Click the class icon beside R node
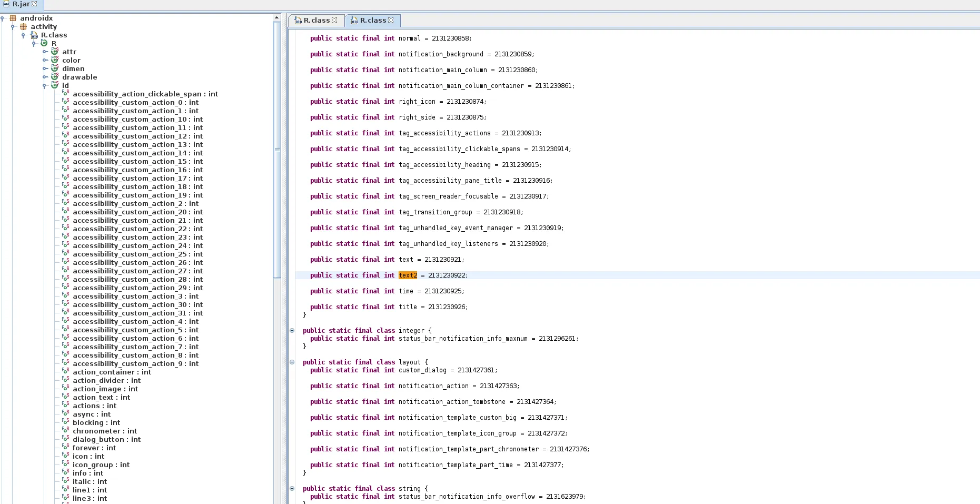 point(44,43)
